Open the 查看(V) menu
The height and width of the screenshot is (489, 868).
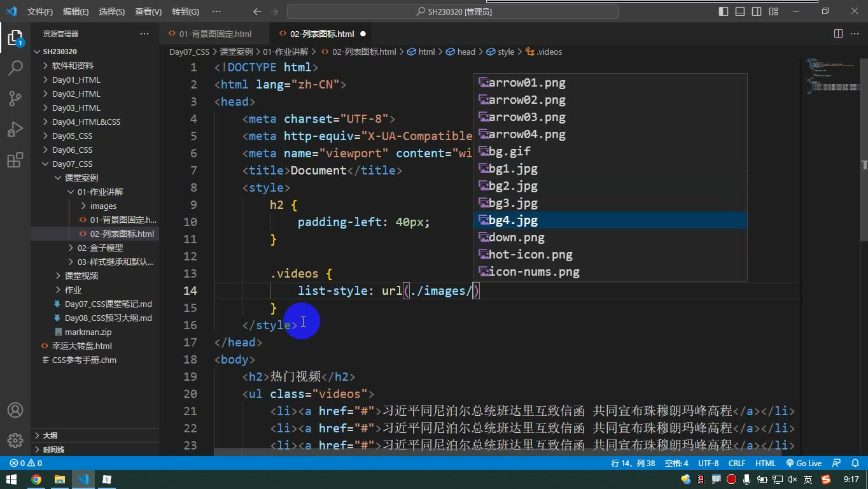pos(148,11)
